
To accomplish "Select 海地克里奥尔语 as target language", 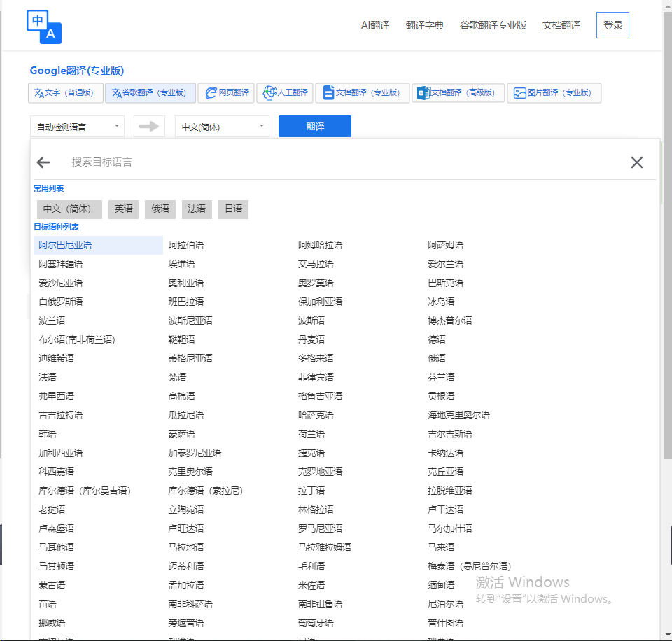I will click(x=458, y=415).
